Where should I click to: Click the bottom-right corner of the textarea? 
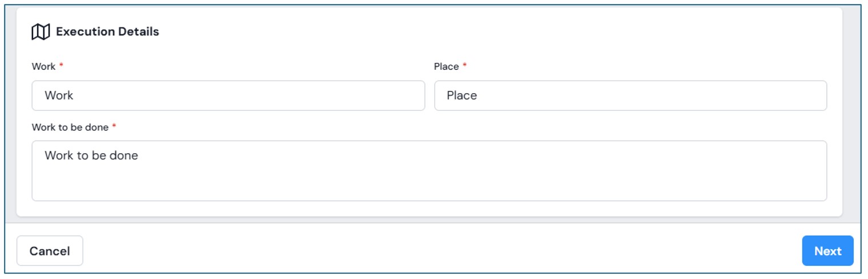click(x=821, y=196)
